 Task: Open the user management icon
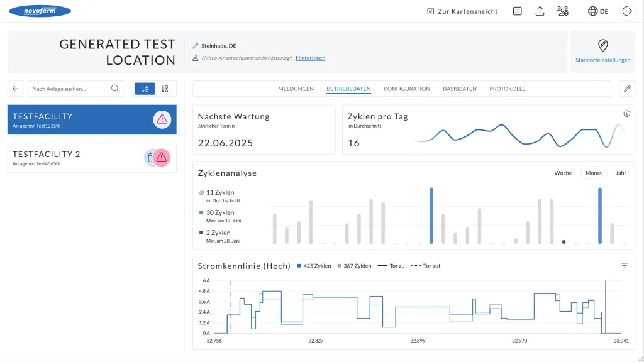(562, 11)
